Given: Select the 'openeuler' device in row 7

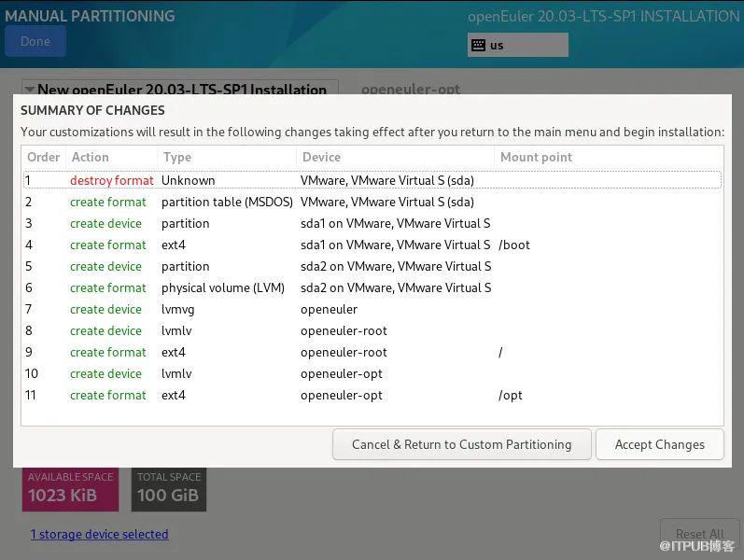Looking at the screenshot, I should pyautogui.click(x=329, y=310).
